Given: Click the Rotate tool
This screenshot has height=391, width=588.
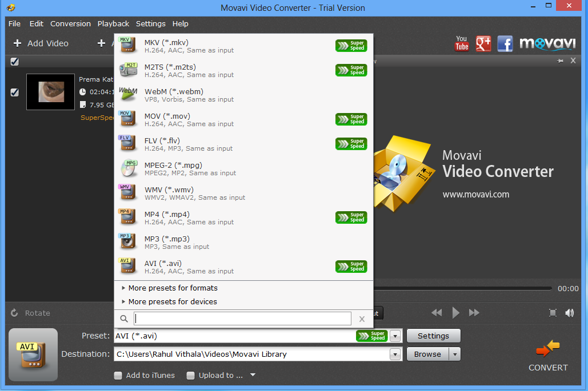Looking at the screenshot, I should click(x=30, y=313).
